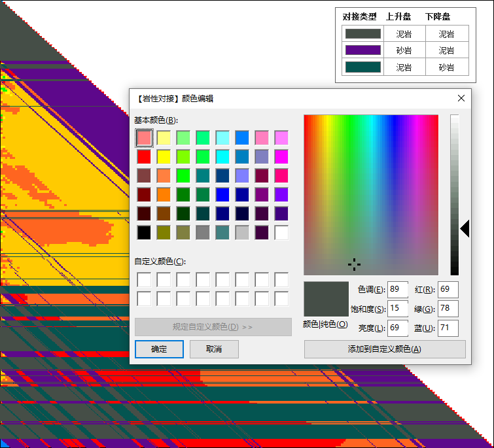494x448 pixels.
Task: Click the teal 泥岩-砂岩 legend swatch
Action: point(363,67)
